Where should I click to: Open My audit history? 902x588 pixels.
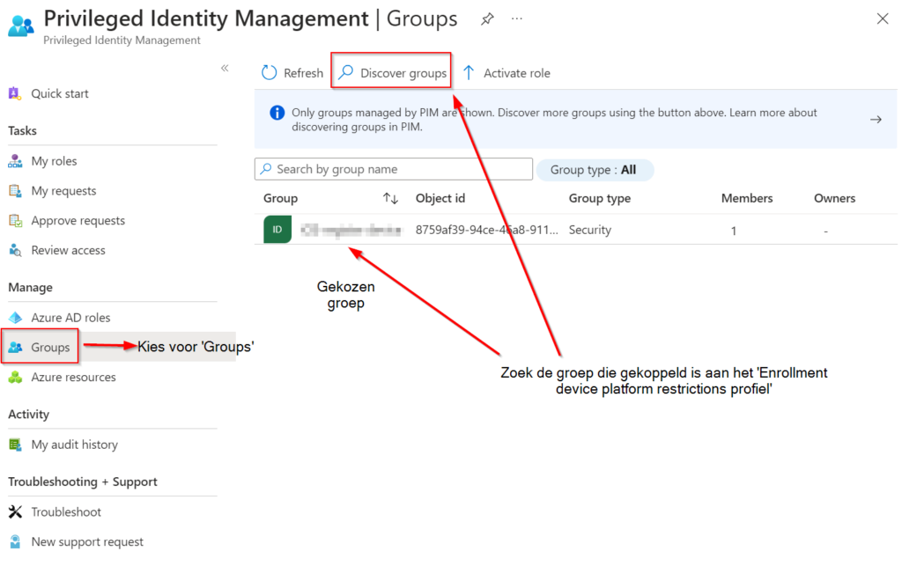[x=75, y=445]
